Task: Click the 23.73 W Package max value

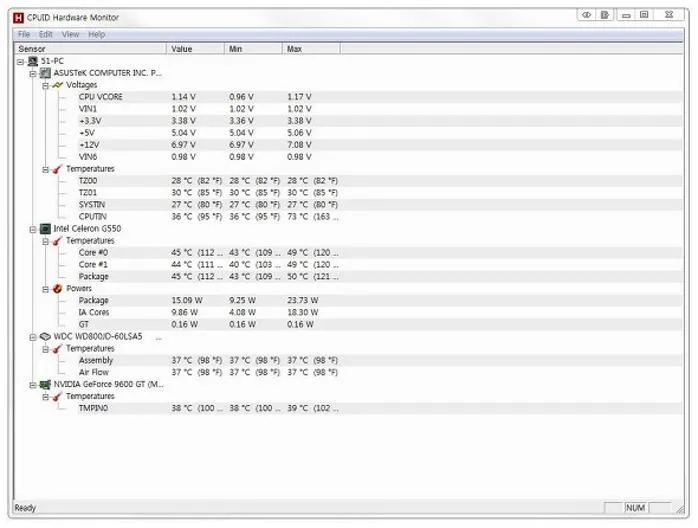Action: tap(303, 301)
